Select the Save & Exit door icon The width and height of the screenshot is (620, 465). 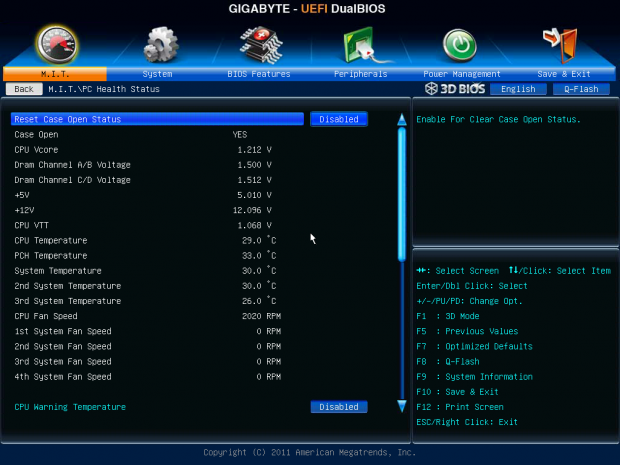tap(561, 45)
